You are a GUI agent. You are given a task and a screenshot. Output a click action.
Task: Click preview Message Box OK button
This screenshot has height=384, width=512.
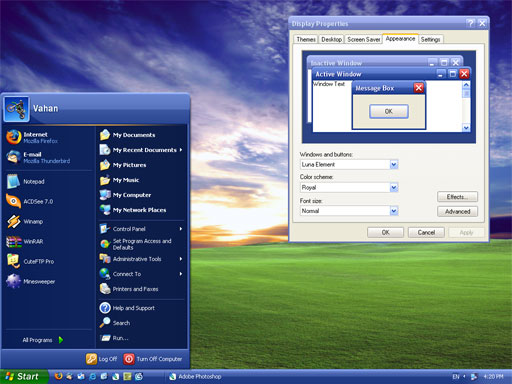389,111
